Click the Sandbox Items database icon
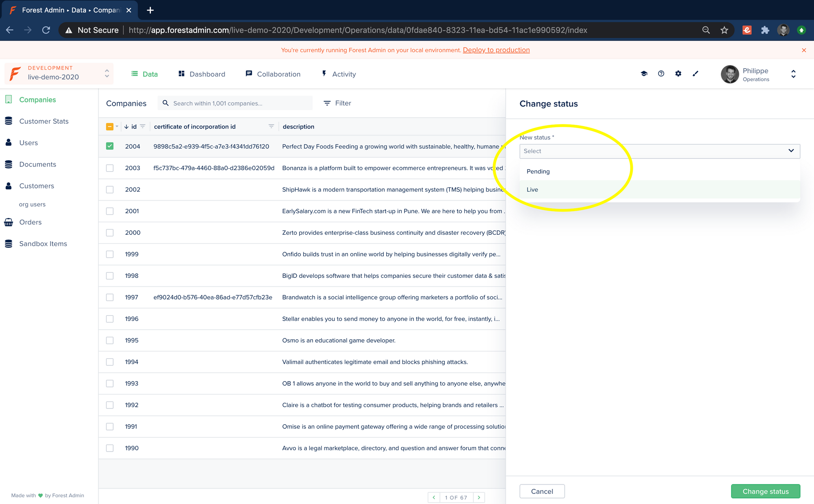This screenshot has height=504, width=814. point(9,243)
